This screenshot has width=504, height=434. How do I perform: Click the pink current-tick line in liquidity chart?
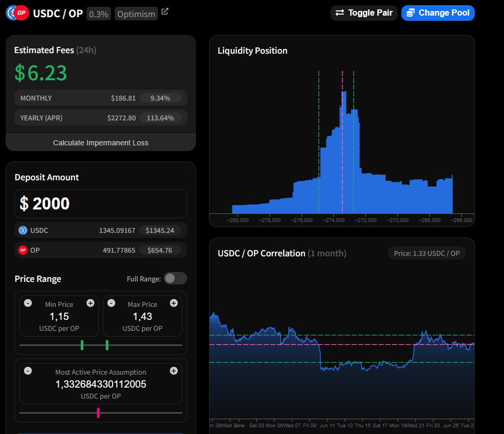point(342,141)
